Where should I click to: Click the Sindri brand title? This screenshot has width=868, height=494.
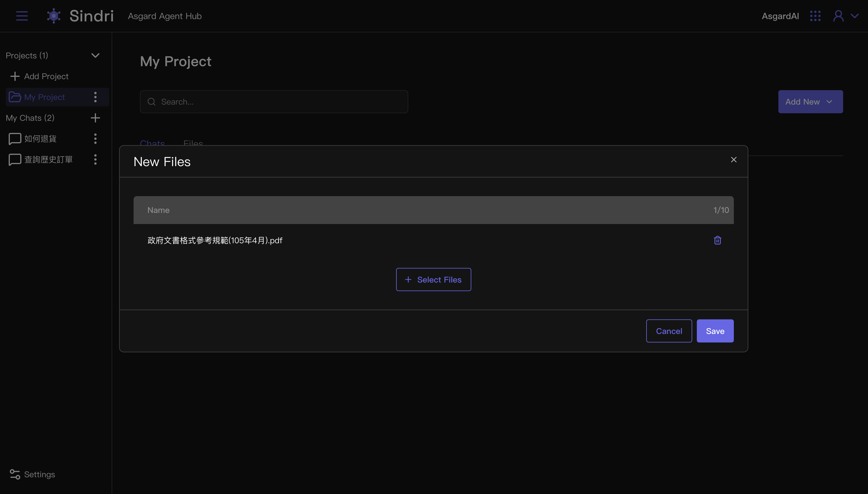point(91,16)
